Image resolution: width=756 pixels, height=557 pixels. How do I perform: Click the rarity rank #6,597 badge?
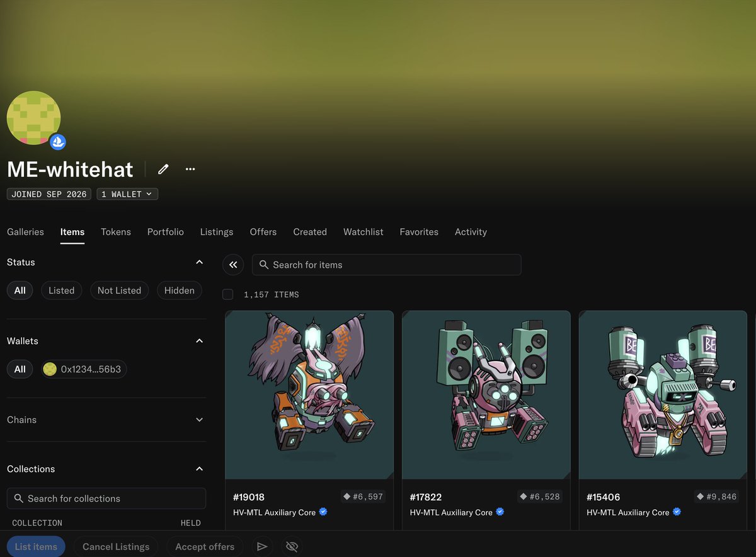[364, 497]
